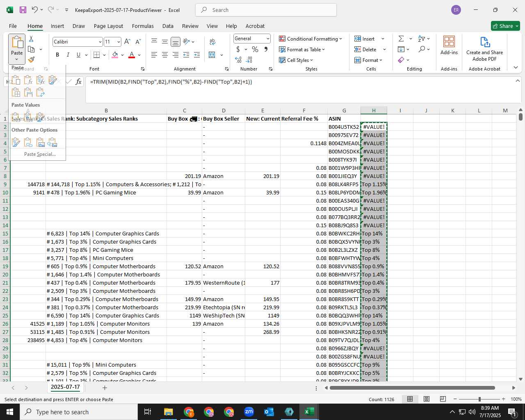This screenshot has height=420, width=525.
Task: Open the Review ribbon tab
Action: point(190,26)
